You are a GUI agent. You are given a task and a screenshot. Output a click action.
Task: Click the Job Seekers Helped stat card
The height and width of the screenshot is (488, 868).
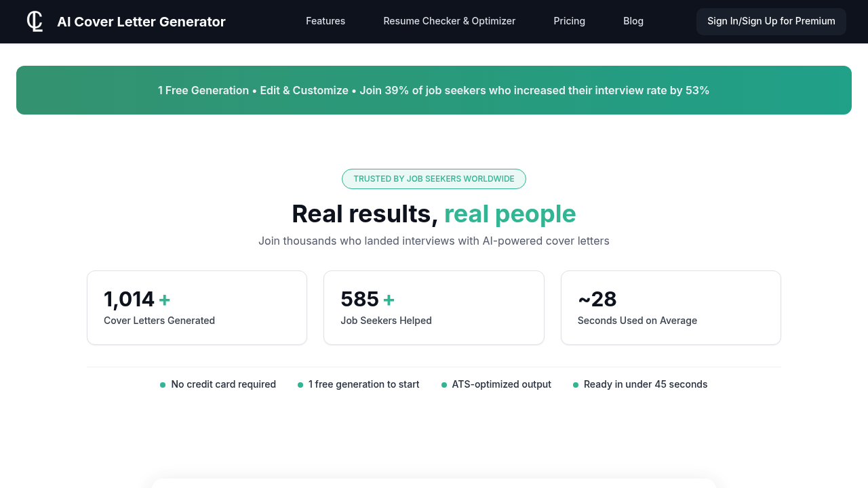click(x=434, y=307)
